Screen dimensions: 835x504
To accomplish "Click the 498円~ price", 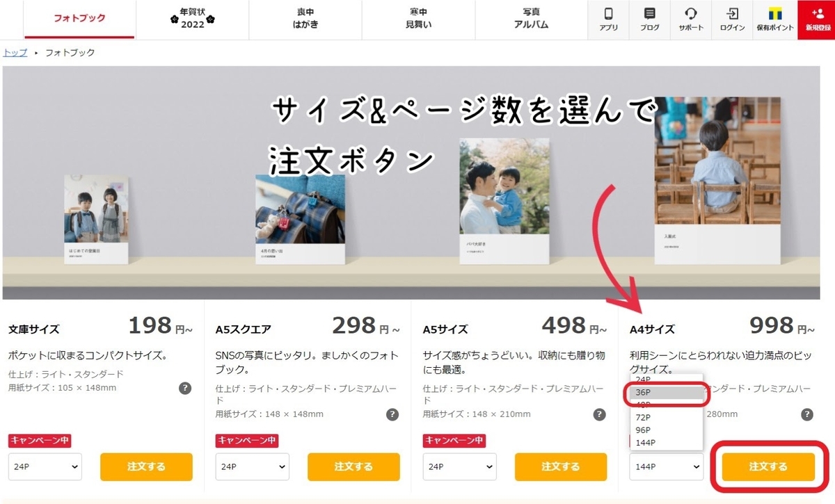I will pos(575,325).
